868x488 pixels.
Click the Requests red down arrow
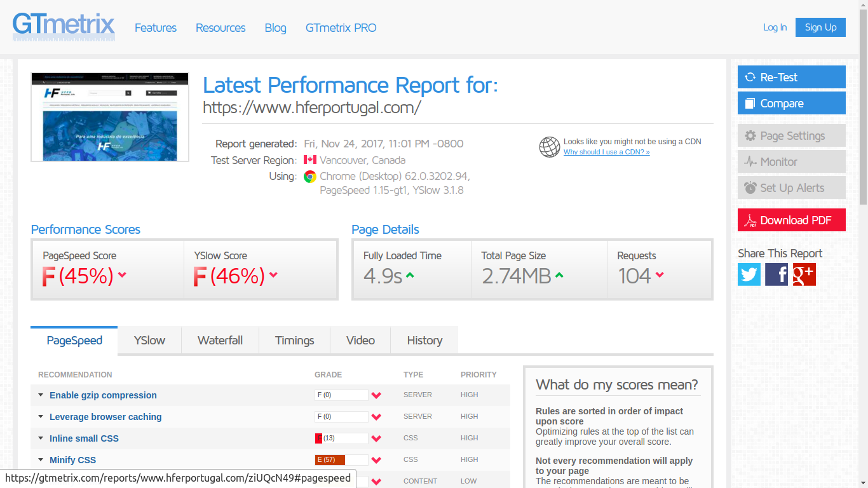pyautogui.click(x=660, y=275)
